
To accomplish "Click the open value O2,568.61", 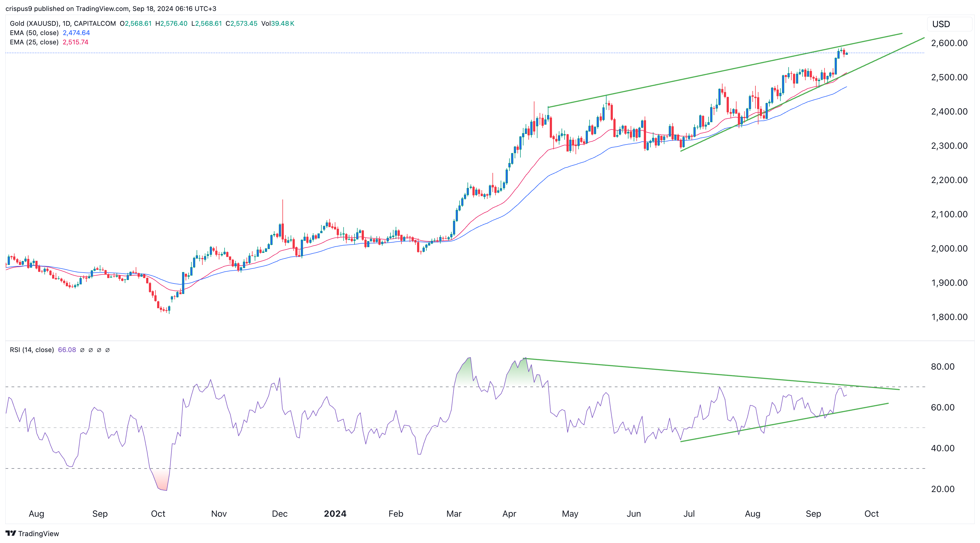I will click(136, 24).
